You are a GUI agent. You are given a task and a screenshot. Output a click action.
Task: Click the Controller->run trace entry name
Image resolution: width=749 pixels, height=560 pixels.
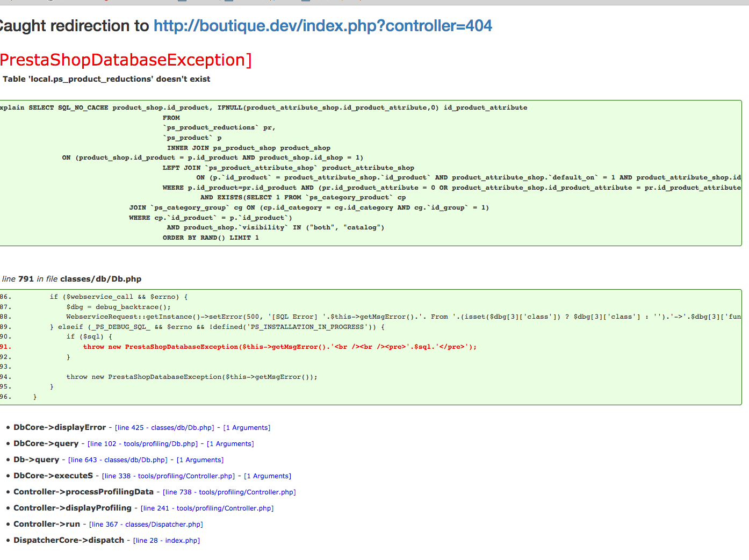[x=47, y=524]
